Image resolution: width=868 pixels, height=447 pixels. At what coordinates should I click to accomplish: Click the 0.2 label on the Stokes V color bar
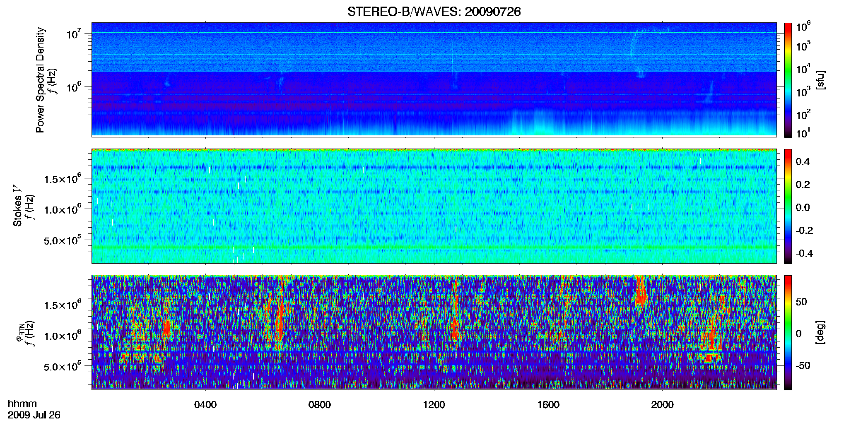803,185
